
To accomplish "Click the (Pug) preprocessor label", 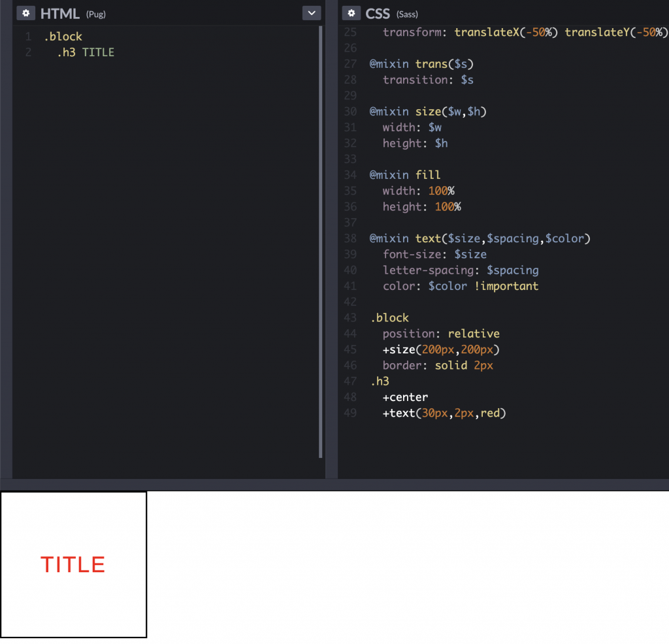I will coord(96,14).
